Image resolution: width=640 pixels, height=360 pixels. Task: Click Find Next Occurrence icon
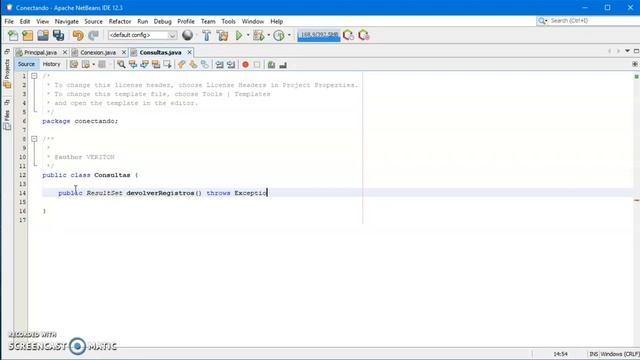point(144,64)
